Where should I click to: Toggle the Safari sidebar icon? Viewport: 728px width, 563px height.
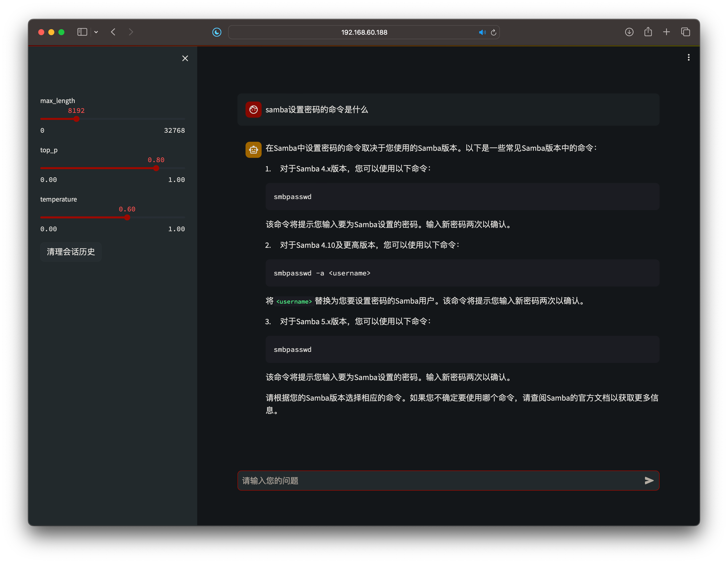click(82, 32)
